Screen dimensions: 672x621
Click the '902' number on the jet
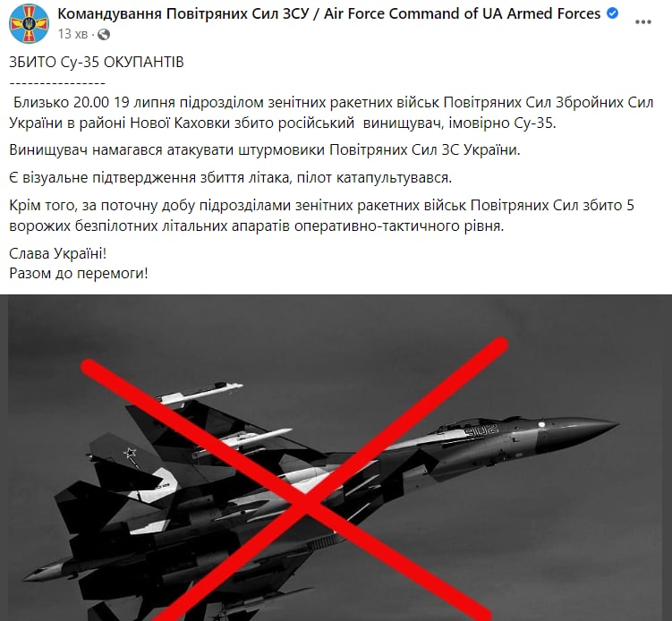click(x=482, y=430)
